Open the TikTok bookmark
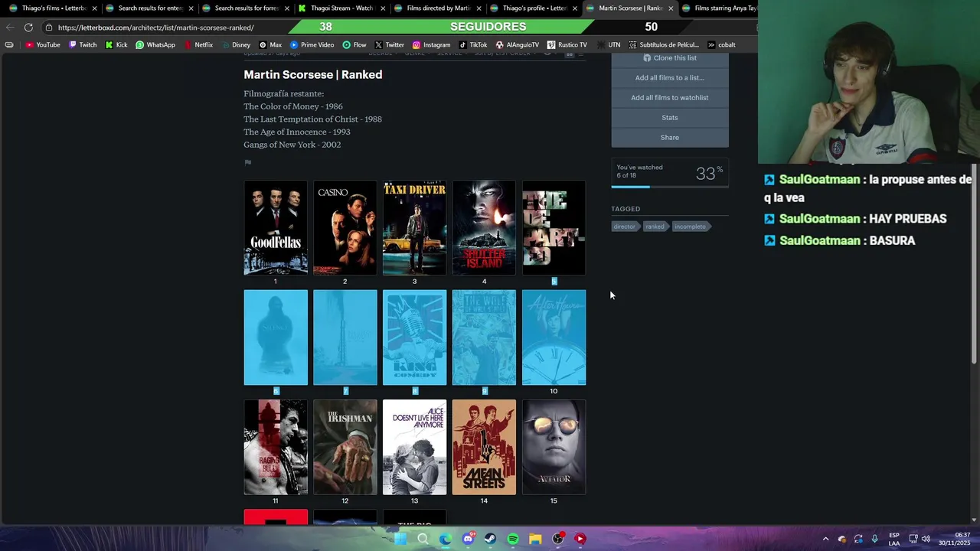Image resolution: width=980 pixels, height=551 pixels. pos(472,44)
